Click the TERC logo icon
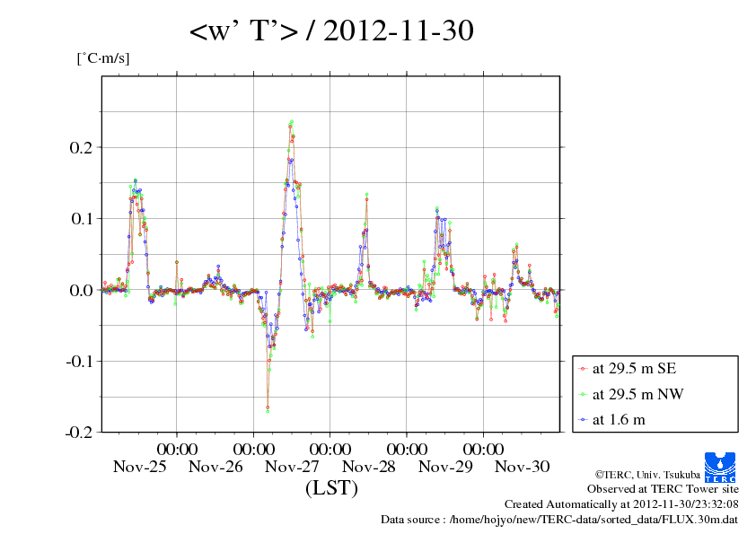Screen dimensions: 756x534 click(x=720, y=468)
